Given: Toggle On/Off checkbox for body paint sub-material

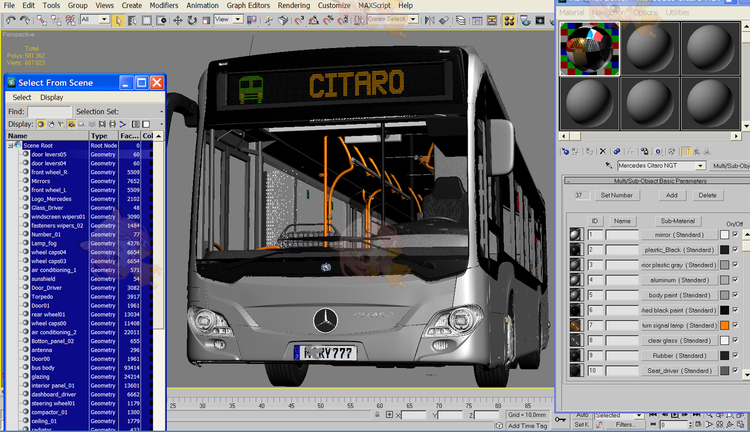Looking at the screenshot, I should pyautogui.click(x=735, y=295).
